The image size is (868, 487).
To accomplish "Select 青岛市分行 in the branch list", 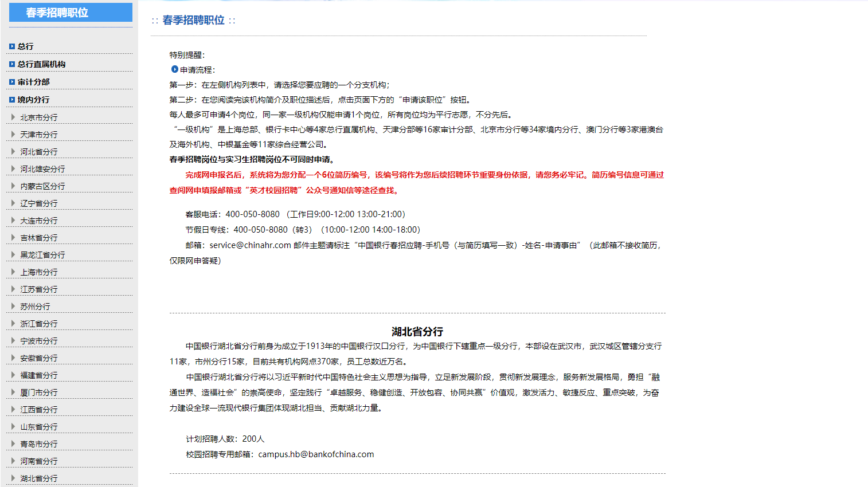I will click(x=39, y=444).
